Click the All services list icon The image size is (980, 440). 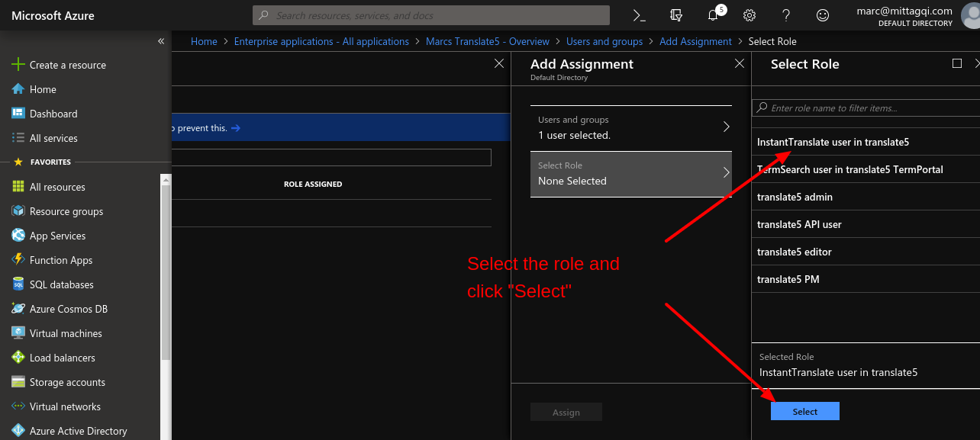[x=18, y=138]
